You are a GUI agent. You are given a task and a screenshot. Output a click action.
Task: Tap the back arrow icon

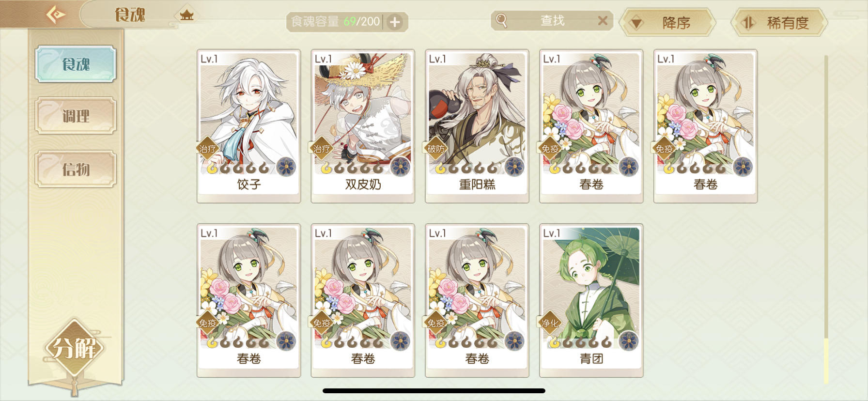point(56,14)
